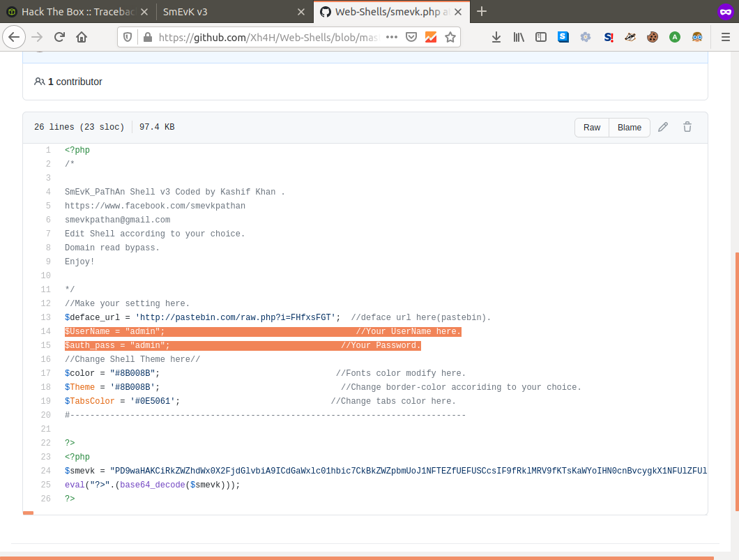Viewport: 739px width, 560px height.
Task: Reload the current GitHub page
Action: click(59, 37)
